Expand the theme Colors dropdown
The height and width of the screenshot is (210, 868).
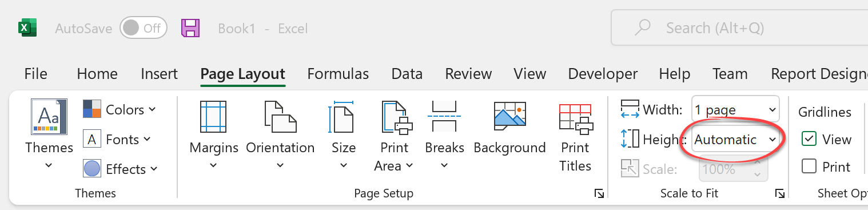tap(120, 109)
